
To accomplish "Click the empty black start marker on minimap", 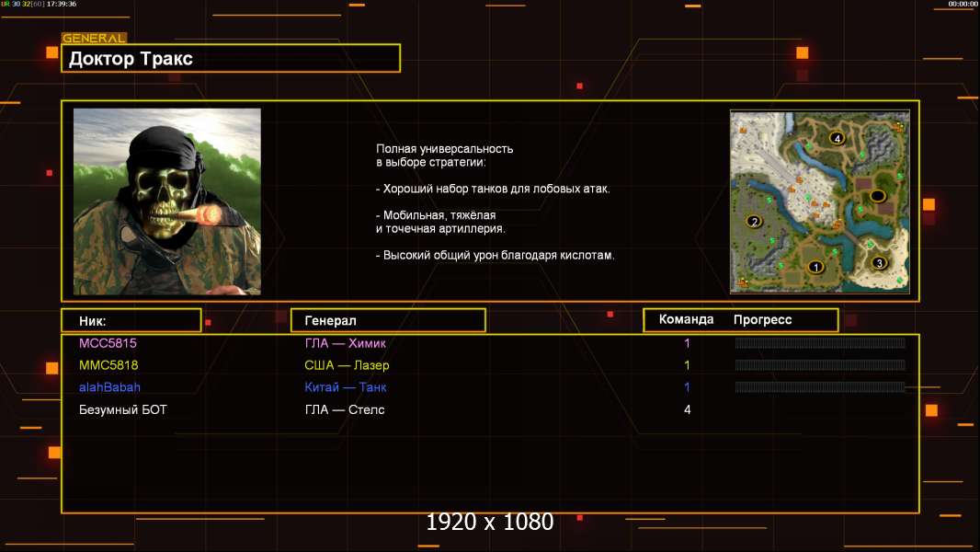I will click(x=877, y=196).
